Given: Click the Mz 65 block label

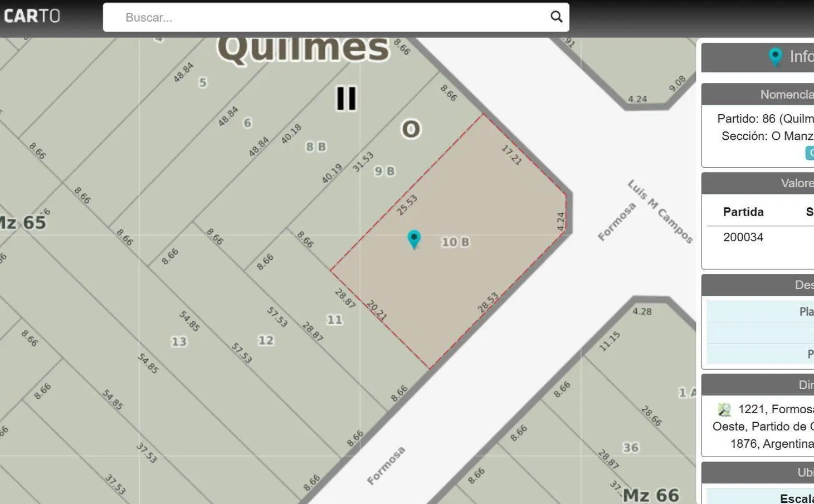Looking at the screenshot, I should (23, 223).
